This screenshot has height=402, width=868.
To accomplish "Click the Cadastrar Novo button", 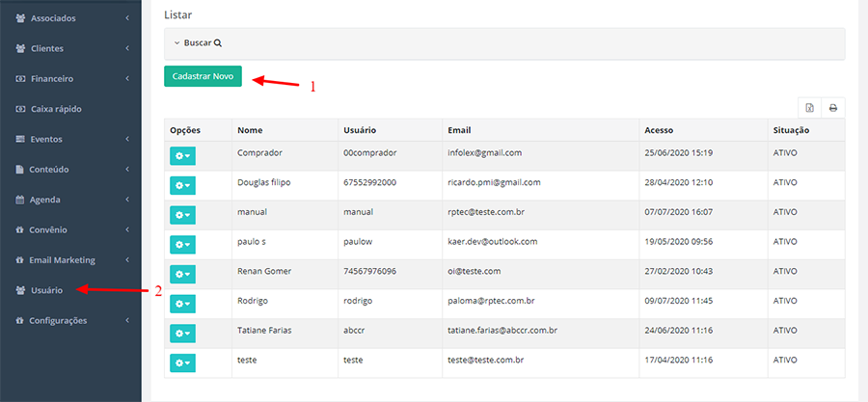I will click(203, 76).
